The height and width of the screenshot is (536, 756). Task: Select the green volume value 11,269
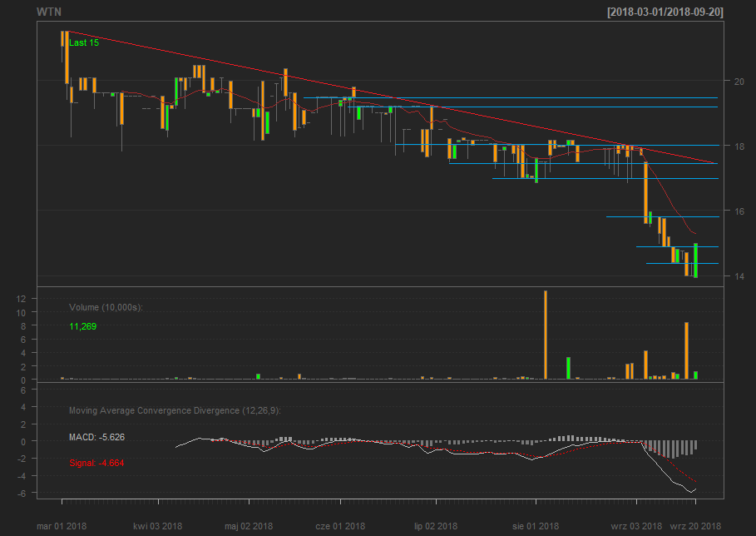point(82,326)
